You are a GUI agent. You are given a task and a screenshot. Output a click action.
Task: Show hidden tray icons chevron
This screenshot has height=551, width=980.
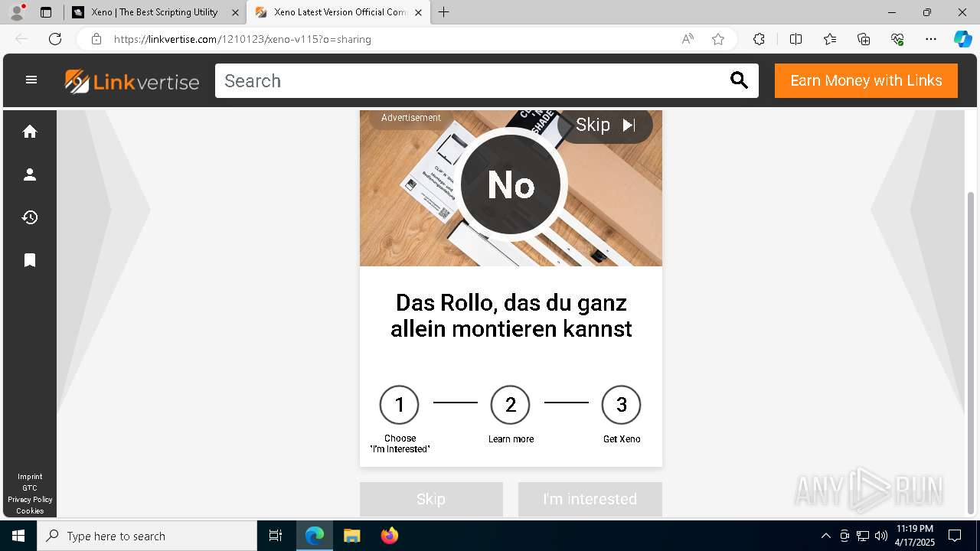(x=825, y=536)
